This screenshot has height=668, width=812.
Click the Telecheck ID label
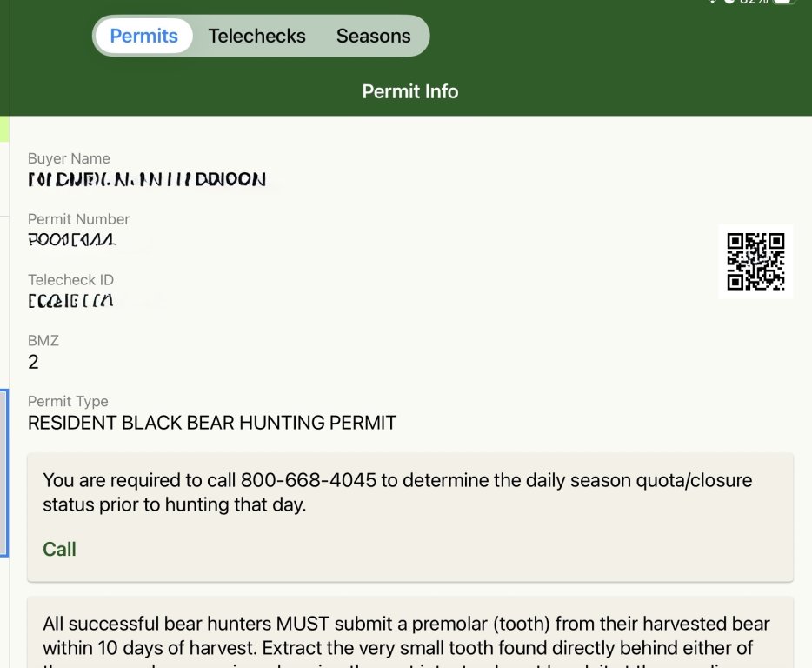(x=71, y=280)
